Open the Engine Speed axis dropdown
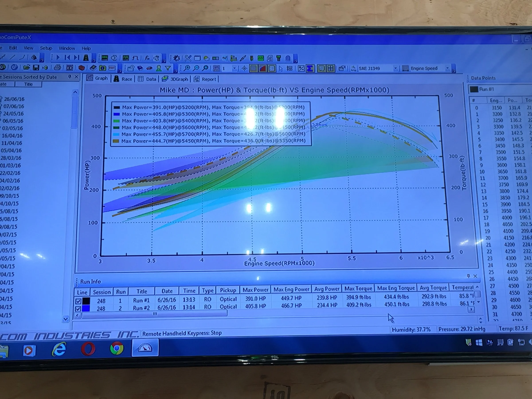Image resolution: width=532 pixels, height=399 pixels. [447, 68]
